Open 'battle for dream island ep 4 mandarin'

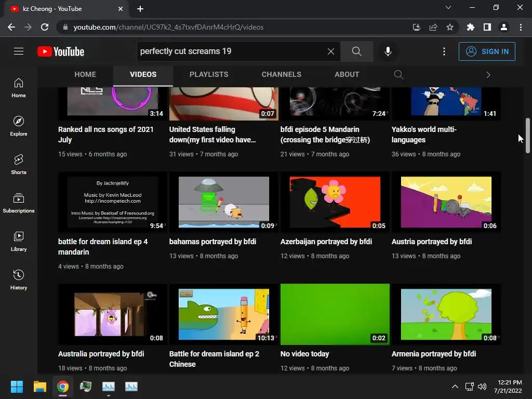pyautogui.click(x=103, y=247)
